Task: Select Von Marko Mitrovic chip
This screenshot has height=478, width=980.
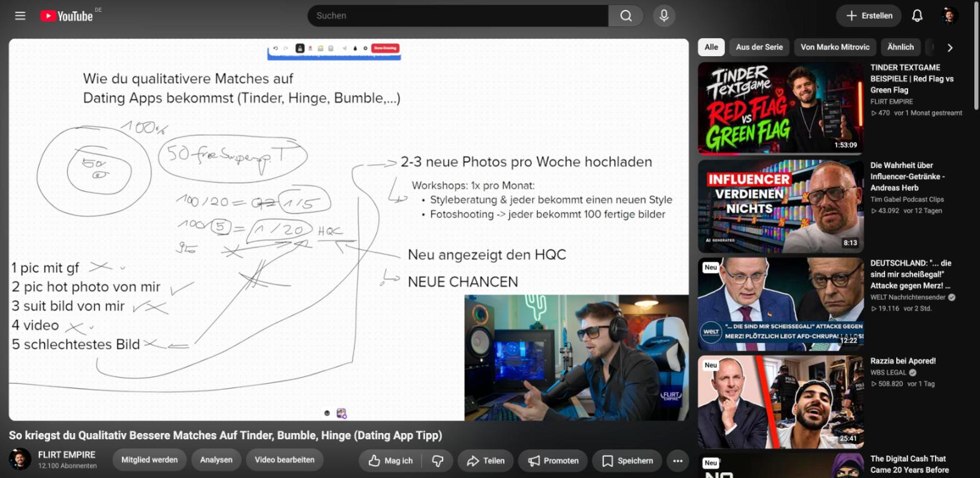Action: 835,47
